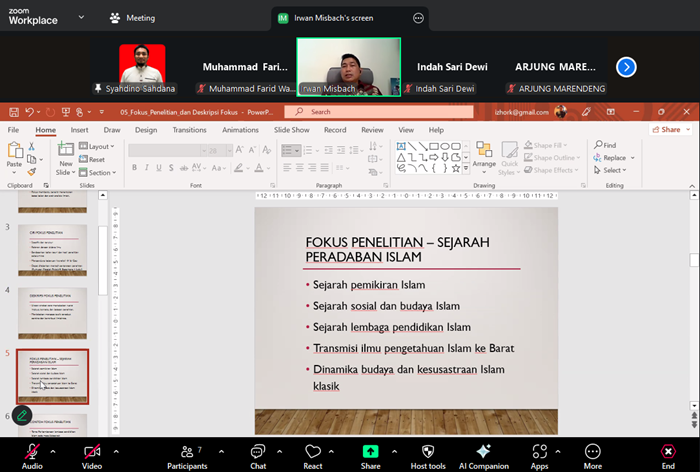Switch to the Design ribbon tab

pyautogui.click(x=146, y=130)
